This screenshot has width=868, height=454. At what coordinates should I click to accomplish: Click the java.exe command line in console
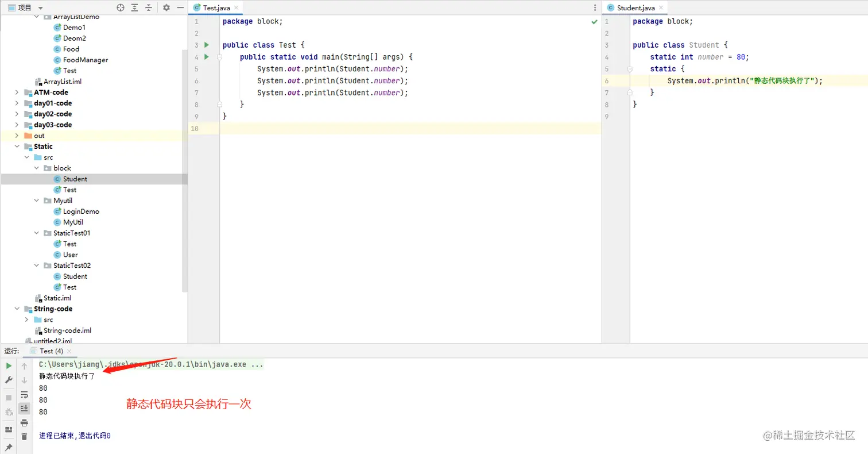(152, 364)
